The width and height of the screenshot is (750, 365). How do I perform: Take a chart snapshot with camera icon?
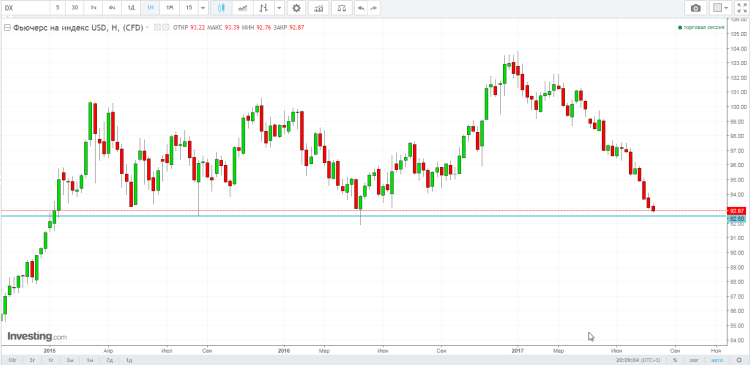pyautogui.click(x=695, y=8)
